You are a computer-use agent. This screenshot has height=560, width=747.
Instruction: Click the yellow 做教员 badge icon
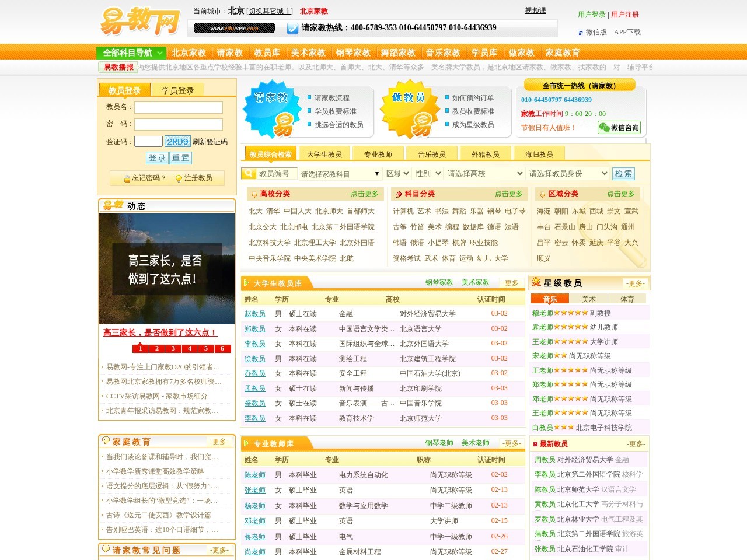coord(411,111)
